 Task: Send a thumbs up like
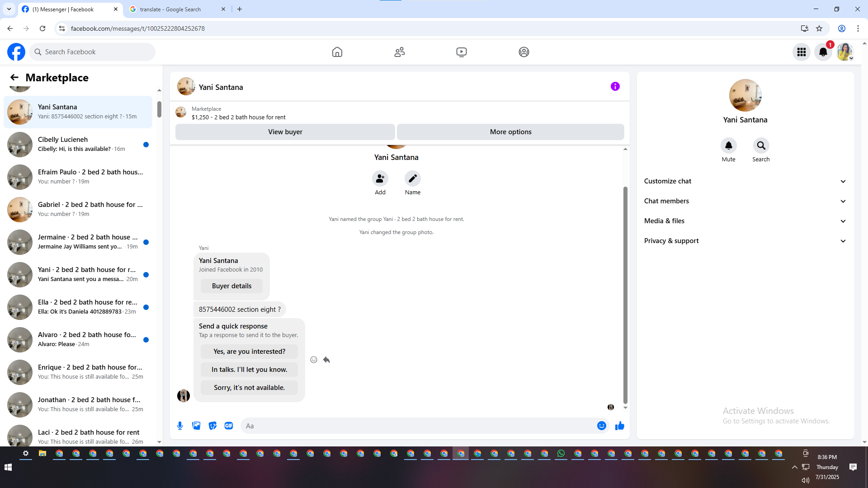click(x=619, y=426)
